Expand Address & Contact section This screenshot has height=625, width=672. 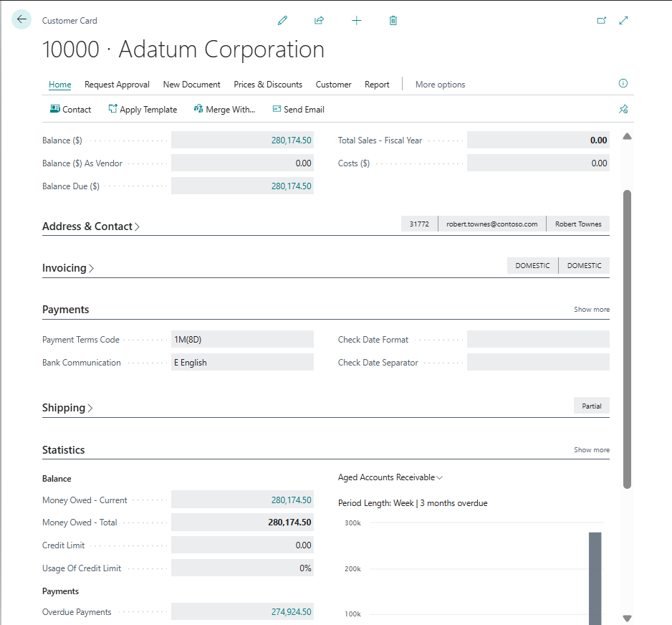[91, 226]
